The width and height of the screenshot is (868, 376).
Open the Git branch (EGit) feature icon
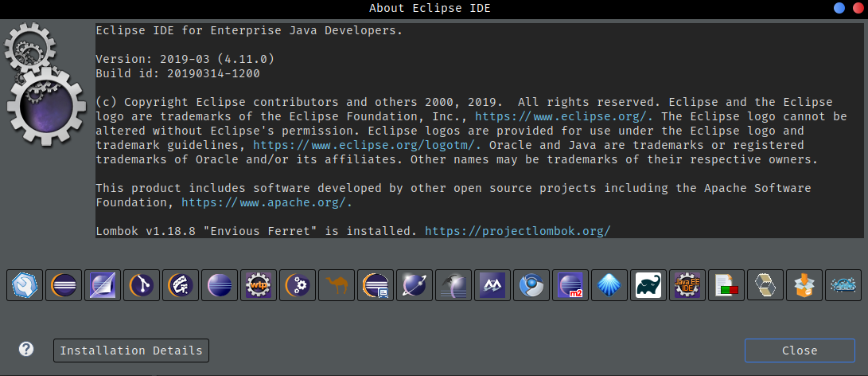point(142,285)
